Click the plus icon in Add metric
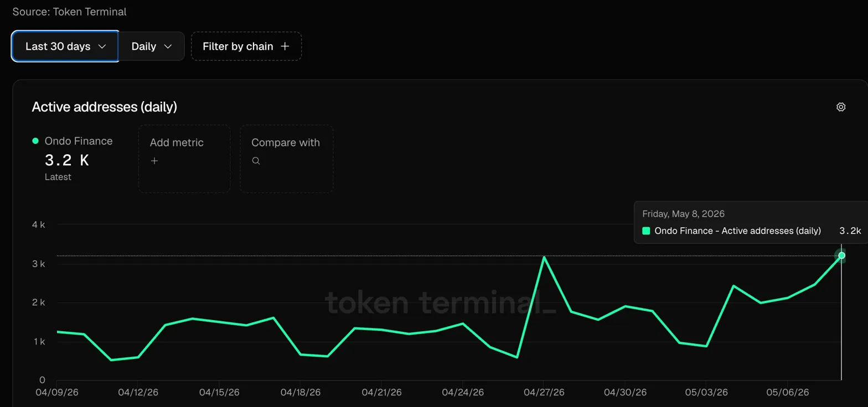868x407 pixels. [154, 161]
